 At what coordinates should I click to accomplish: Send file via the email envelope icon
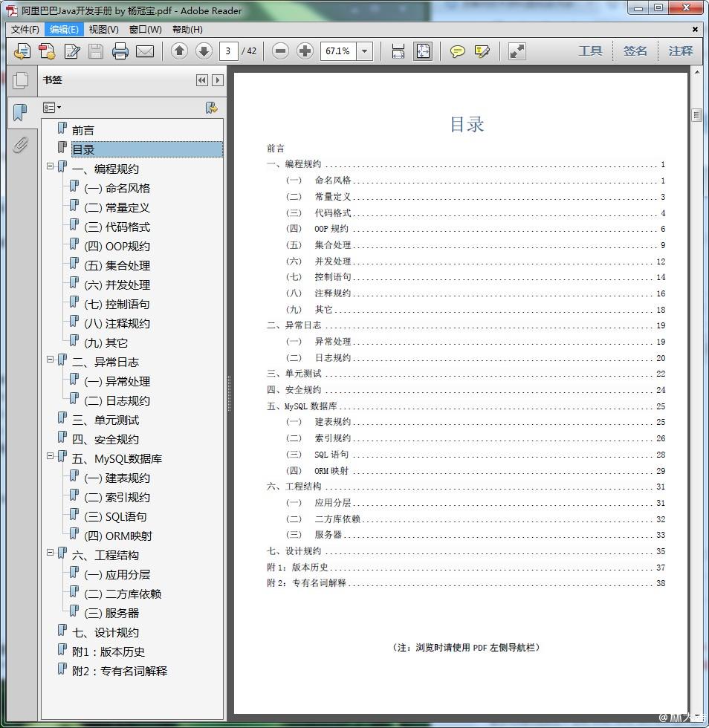145,51
